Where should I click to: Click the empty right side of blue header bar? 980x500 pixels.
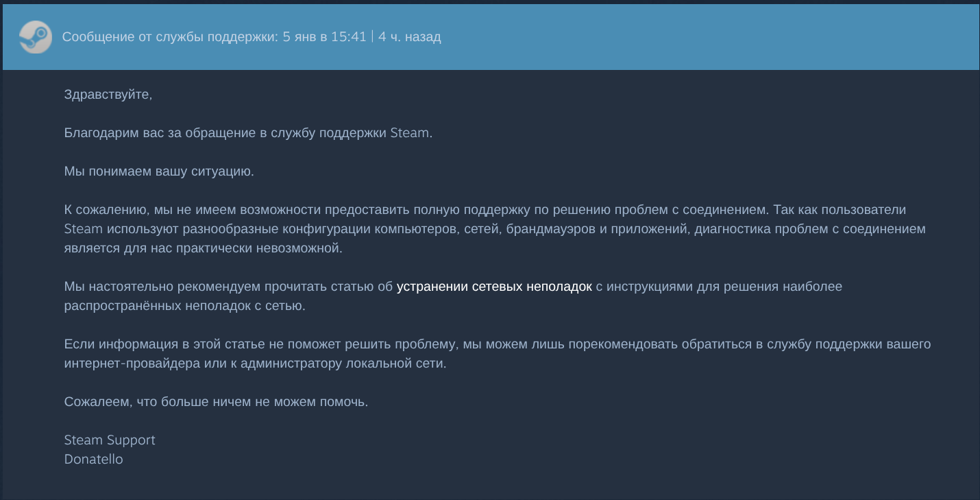tap(754, 37)
